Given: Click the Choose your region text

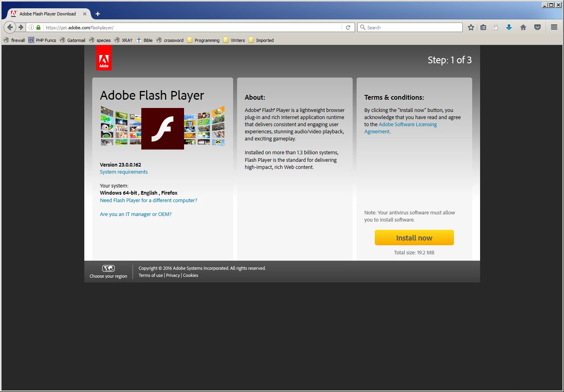Looking at the screenshot, I should click(108, 276).
